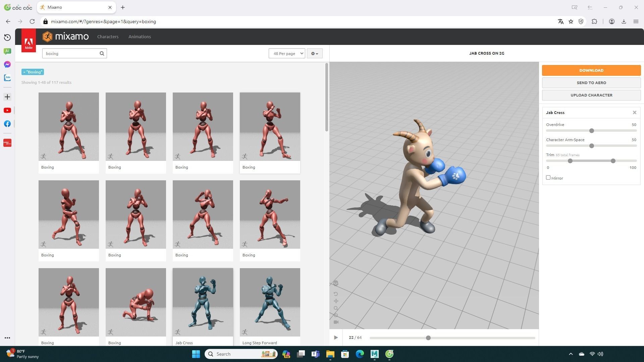Click the animation list scrollbar
The height and width of the screenshot is (362, 644).
coord(326,97)
